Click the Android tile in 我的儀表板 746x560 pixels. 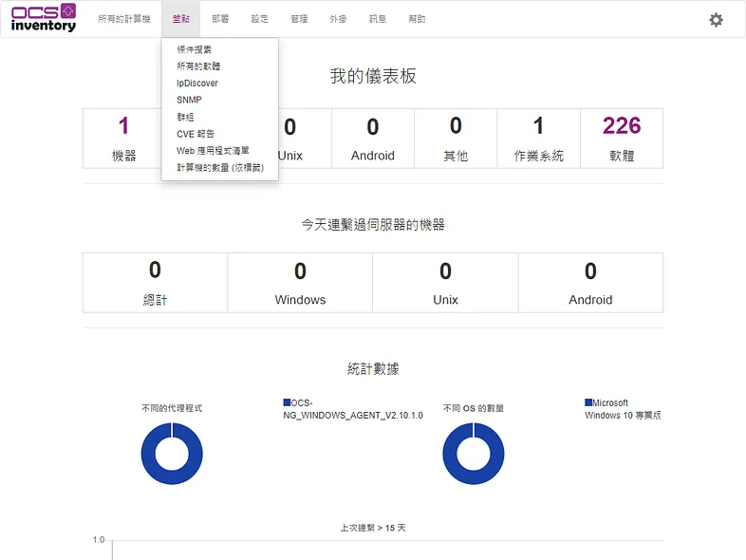(373, 139)
